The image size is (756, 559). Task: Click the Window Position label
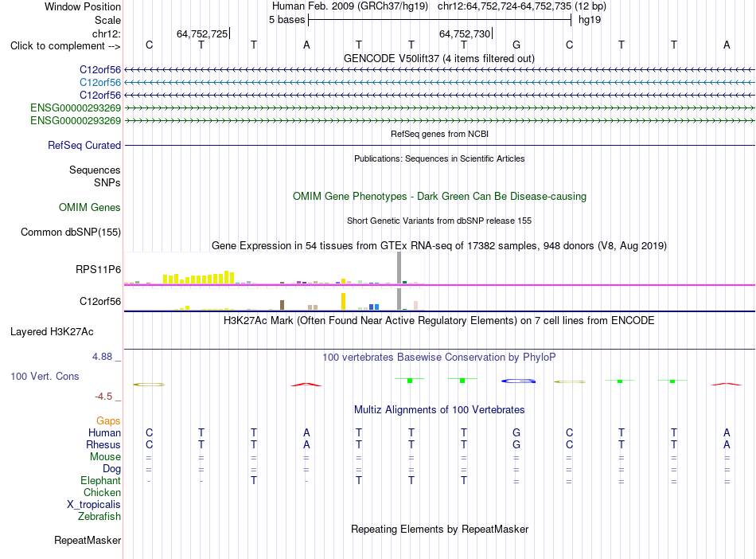click(x=83, y=6)
